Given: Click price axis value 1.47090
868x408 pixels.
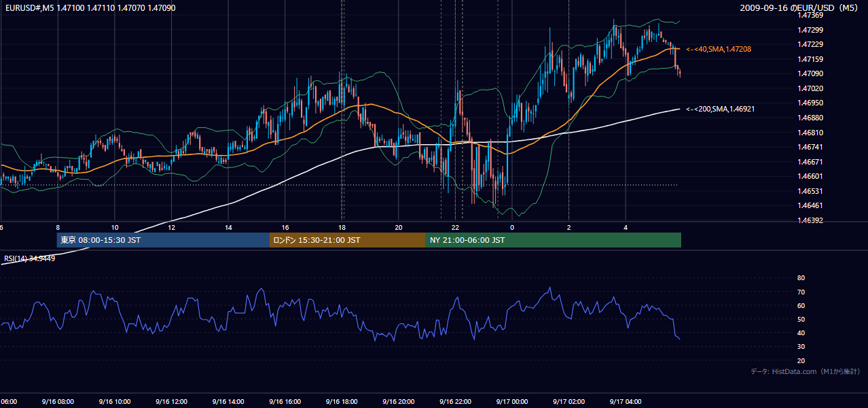Looking at the screenshot, I should click(810, 73).
